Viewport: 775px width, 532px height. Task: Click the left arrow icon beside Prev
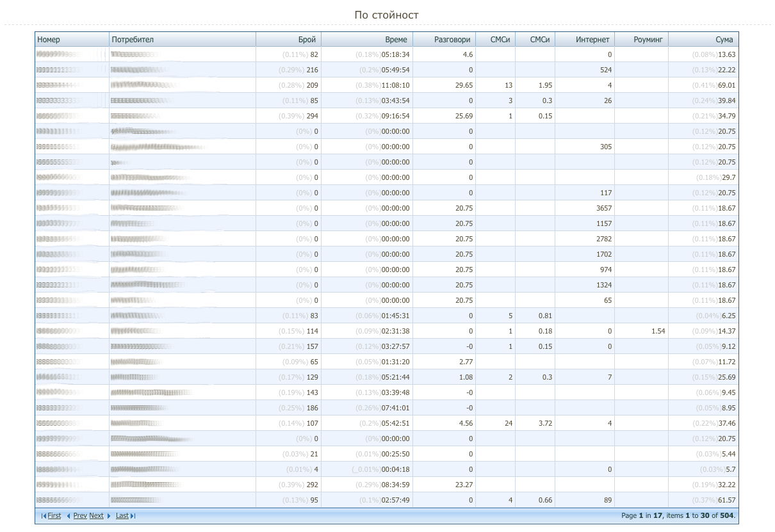click(x=69, y=516)
